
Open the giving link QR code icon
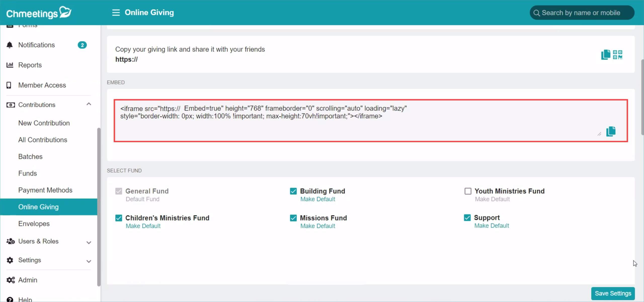pyautogui.click(x=617, y=55)
